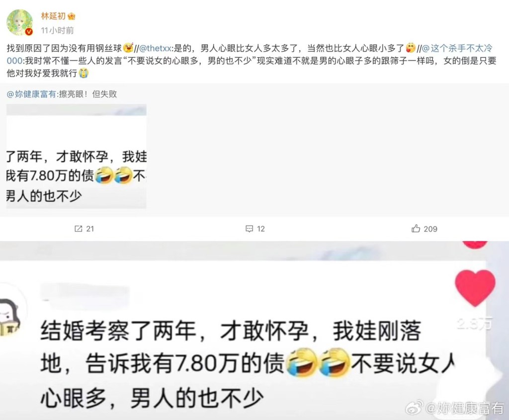Image resolution: width=509 pixels, height=420 pixels.
Task: Click the 林延初 username
Action: click(x=53, y=16)
